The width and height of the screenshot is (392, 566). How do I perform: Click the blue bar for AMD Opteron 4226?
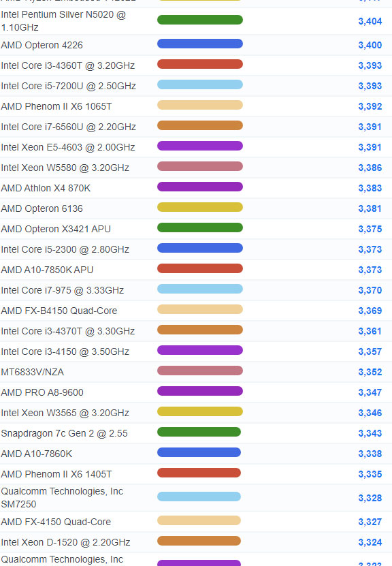coord(200,44)
